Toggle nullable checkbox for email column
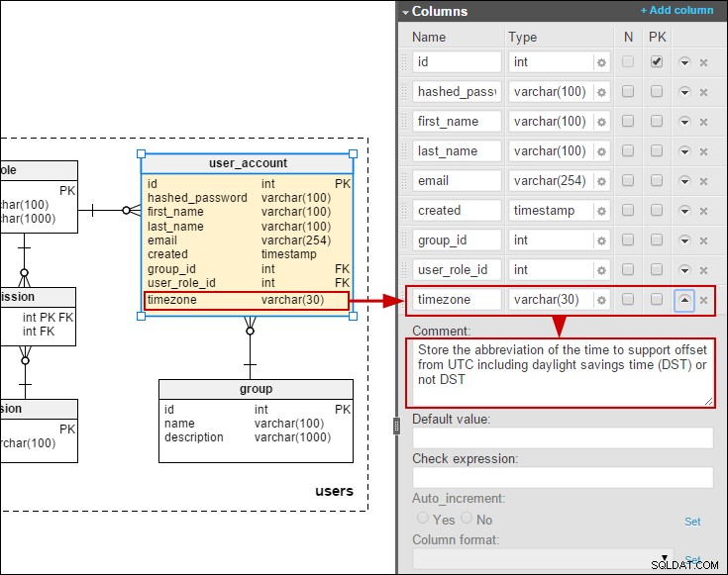728x575 pixels. [628, 180]
